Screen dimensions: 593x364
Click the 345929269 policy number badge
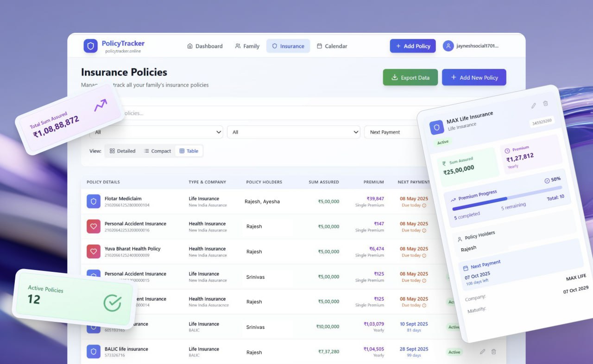(x=541, y=123)
